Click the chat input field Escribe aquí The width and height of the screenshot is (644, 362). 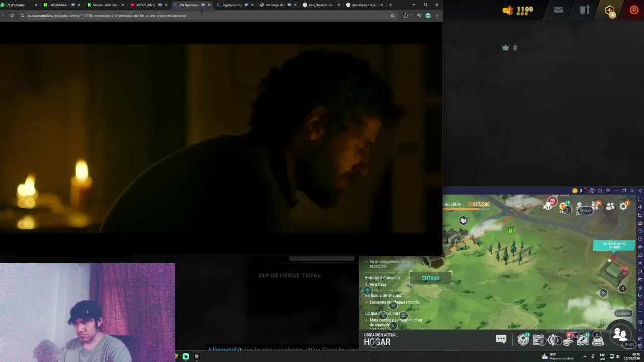pyautogui.click(x=283, y=349)
